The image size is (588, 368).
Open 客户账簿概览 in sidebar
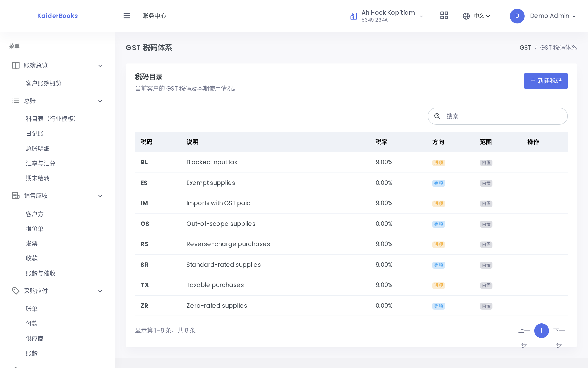(x=43, y=83)
